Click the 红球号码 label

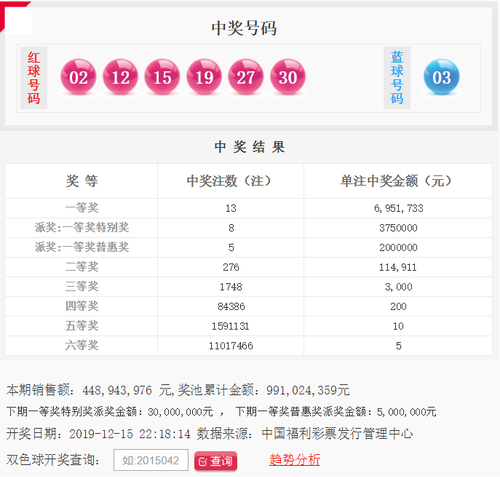[34, 78]
